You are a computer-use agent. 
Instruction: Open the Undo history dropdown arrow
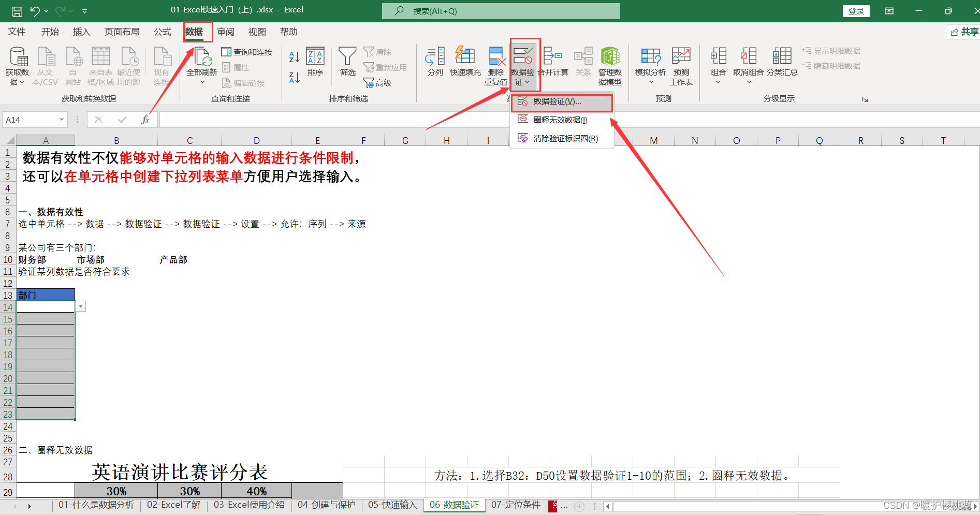click(x=47, y=11)
